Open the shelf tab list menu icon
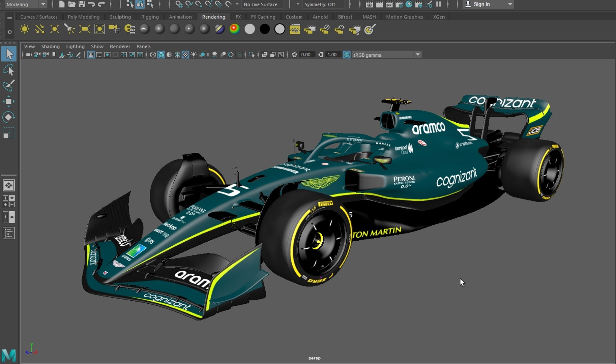Viewport: 616px width, 364px height. (x=9, y=18)
